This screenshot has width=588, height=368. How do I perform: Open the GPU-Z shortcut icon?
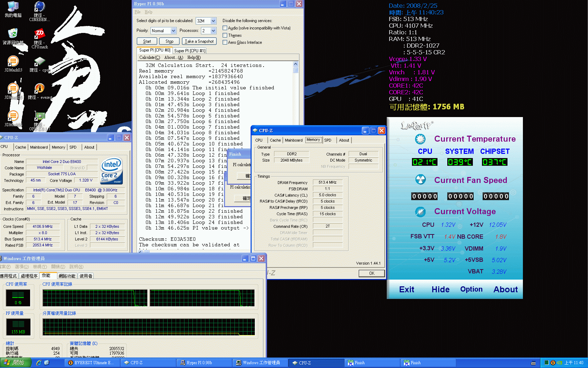click(x=40, y=120)
